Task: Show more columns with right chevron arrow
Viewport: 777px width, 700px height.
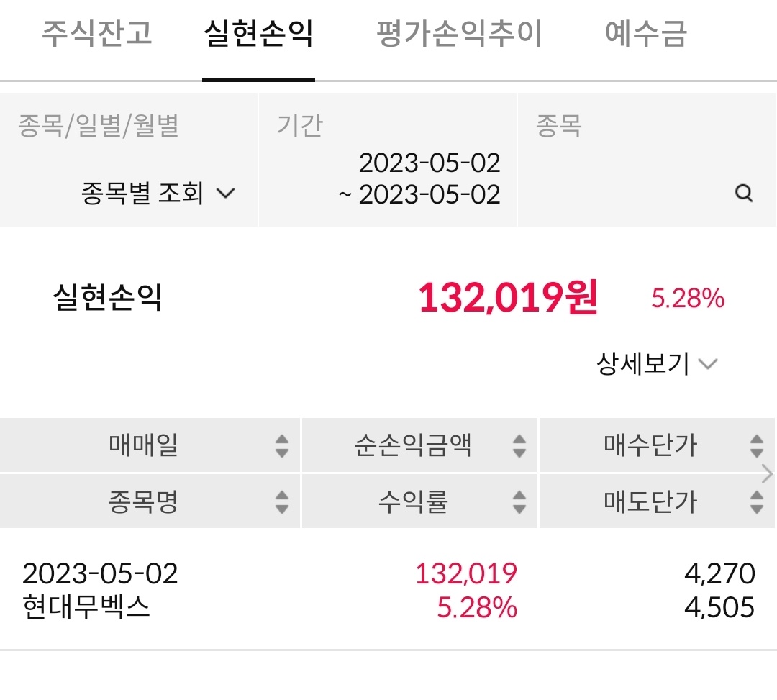Action: tap(767, 473)
